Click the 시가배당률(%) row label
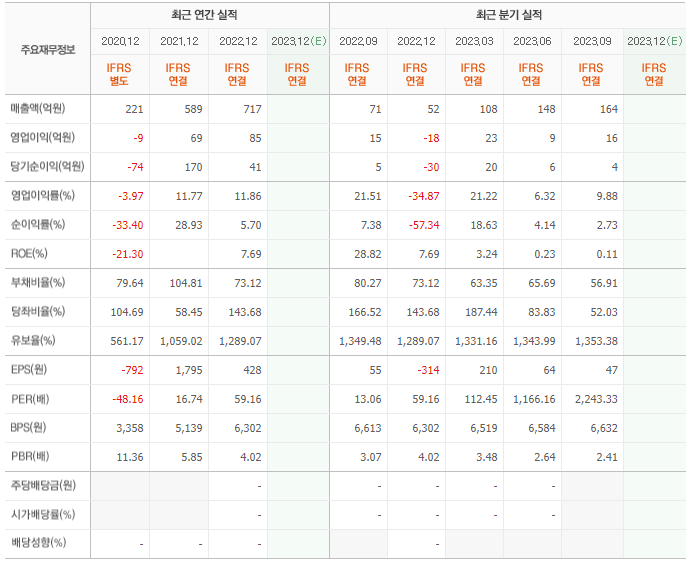Viewport: 693px width, 564px height. click(x=42, y=514)
